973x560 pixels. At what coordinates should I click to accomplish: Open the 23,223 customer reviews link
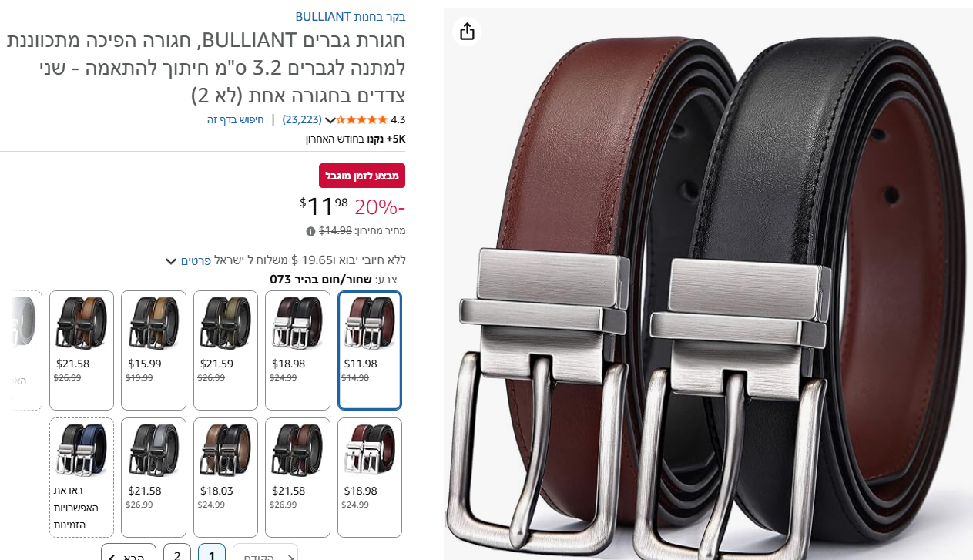tap(302, 119)
